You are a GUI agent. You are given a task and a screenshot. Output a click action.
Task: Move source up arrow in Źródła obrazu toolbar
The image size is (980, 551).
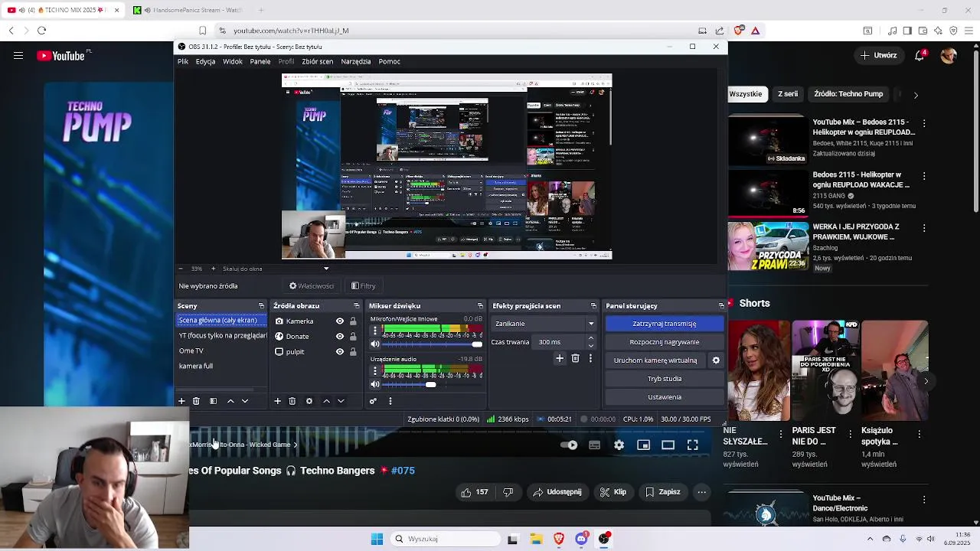(x=326, y=401)
